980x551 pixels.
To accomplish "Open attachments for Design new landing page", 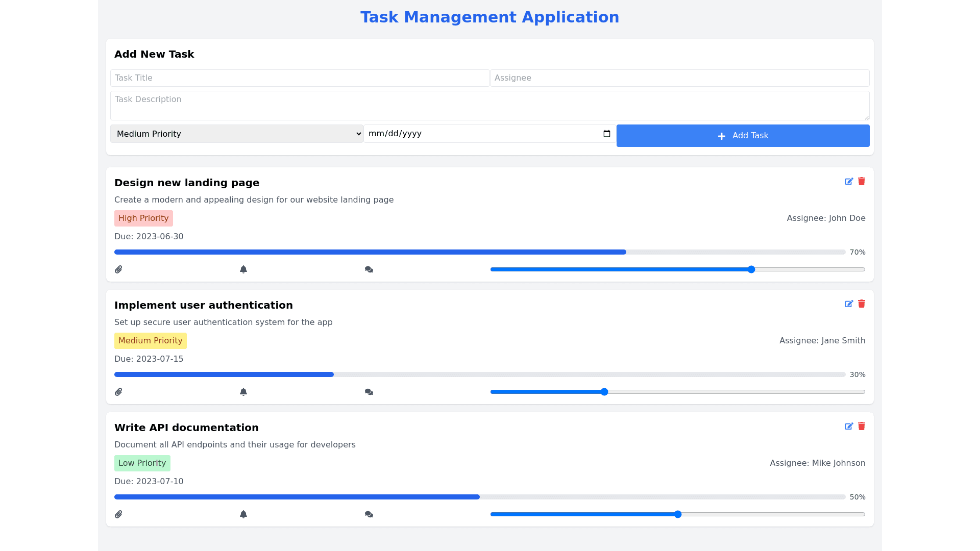I will [118, 269].
